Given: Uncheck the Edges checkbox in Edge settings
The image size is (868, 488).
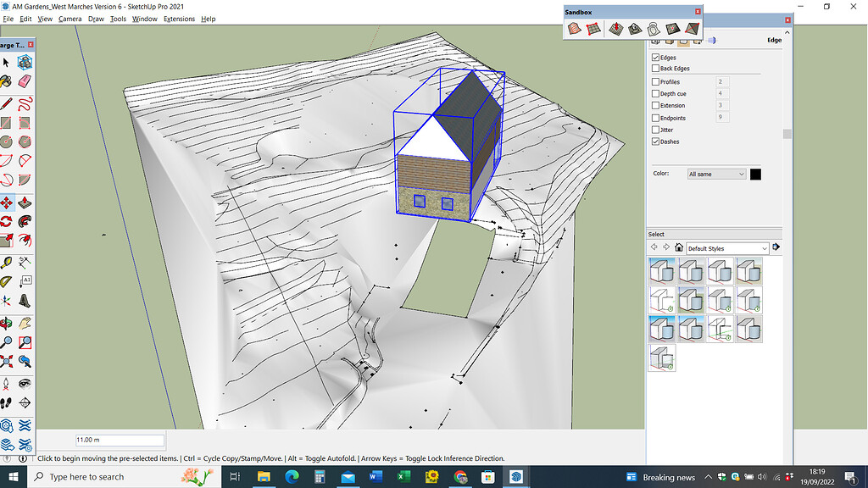Looking at the screenshot, I should click(654, 57).
